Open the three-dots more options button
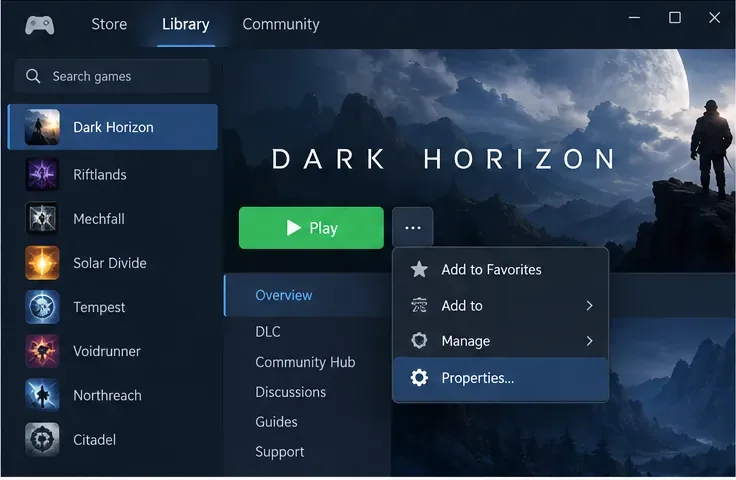The height and width of the screenshot is (480, 736). [x=413, y=228]
